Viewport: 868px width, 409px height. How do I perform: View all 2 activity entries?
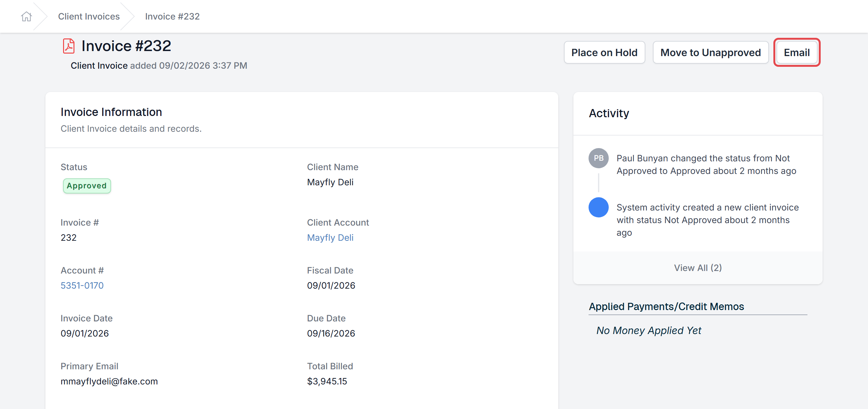click(x=697, y=268)
